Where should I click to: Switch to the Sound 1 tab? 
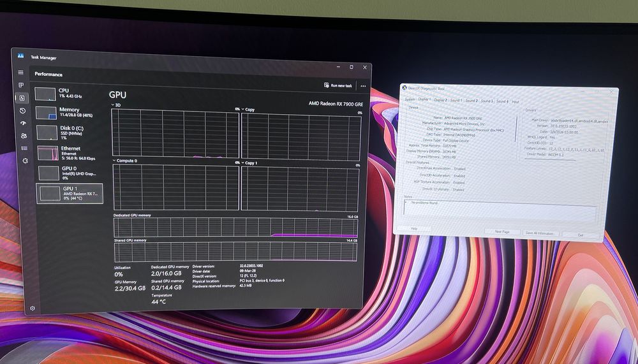(456, 101)
